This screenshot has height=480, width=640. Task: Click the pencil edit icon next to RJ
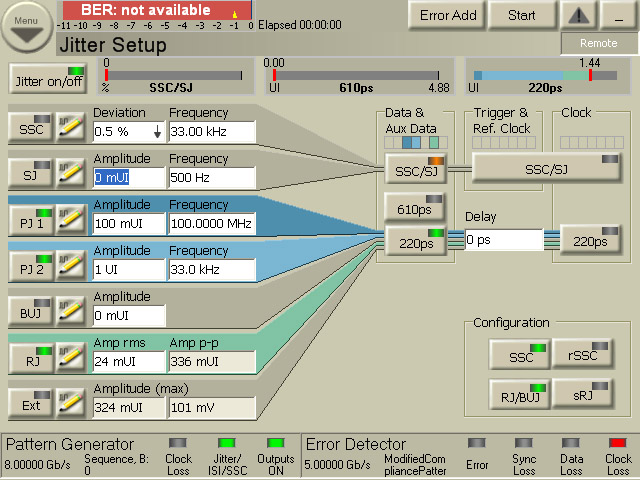(70, 356)
